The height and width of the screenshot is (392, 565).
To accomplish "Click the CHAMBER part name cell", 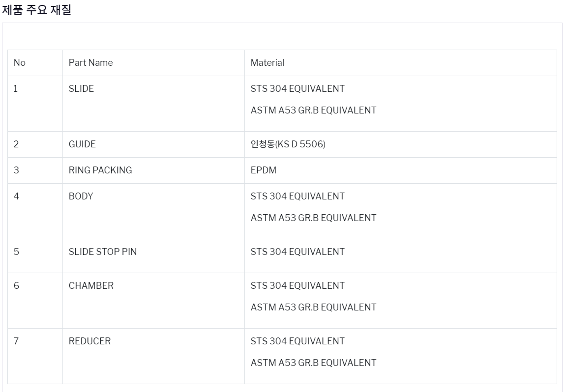I will click(153, 301).
